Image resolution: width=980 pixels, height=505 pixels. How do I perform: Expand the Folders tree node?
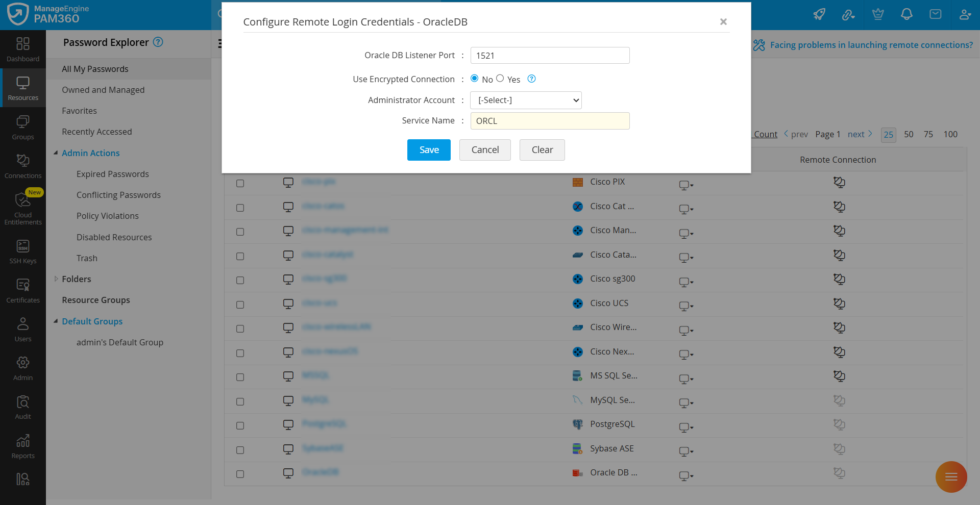coord(56,279)
